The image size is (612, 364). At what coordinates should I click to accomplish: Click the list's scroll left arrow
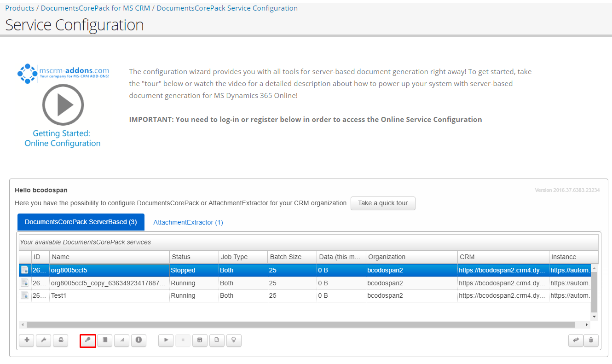[23, 324]
